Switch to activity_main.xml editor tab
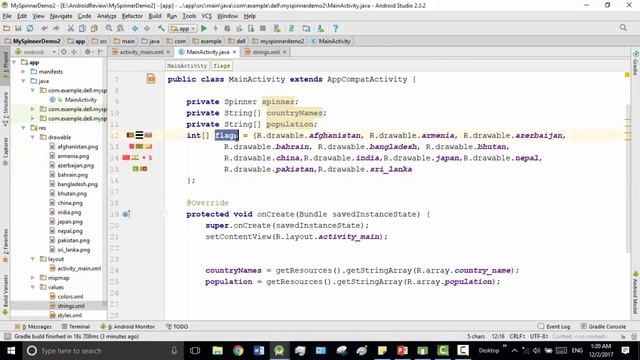This screenshot has width=640, height=360. [x=141, y=52]
